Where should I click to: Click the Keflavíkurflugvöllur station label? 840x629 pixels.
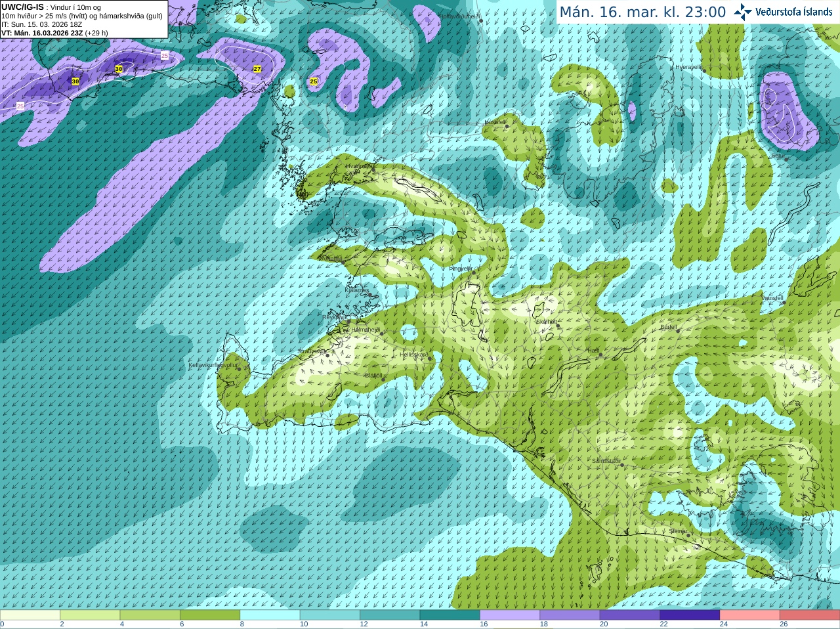click(x=213, y=364)
